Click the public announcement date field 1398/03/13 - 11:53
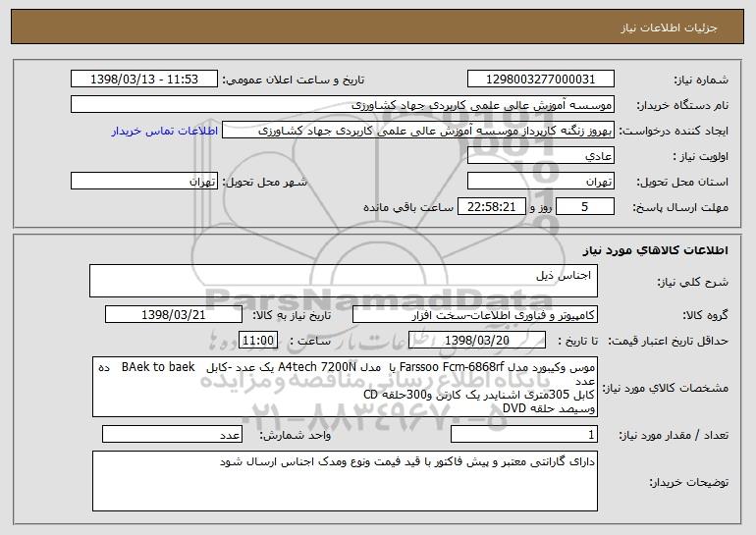 click(144, 80)
